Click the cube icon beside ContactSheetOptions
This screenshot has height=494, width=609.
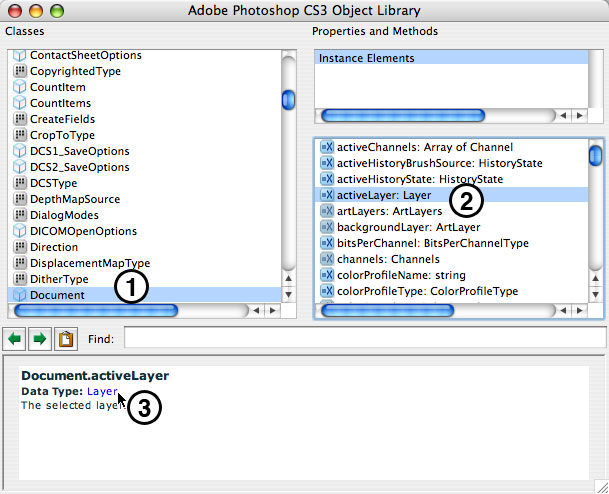coord(19,55)
